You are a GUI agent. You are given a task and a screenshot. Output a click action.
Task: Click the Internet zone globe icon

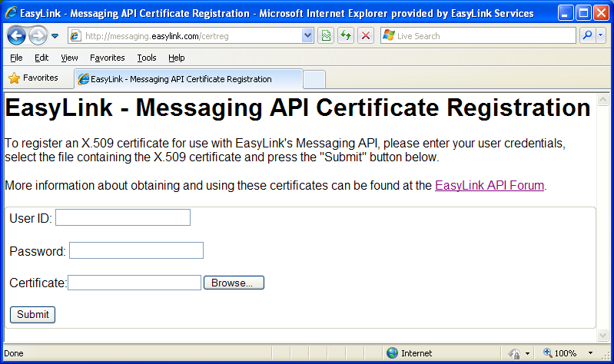point(392,353)
